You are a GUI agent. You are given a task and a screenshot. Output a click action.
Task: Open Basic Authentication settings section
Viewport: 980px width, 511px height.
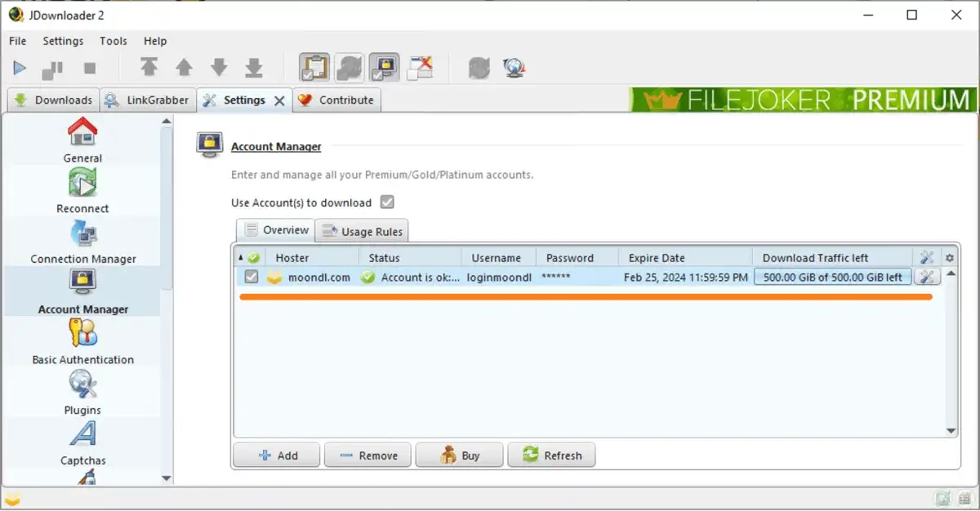(x=82, y=342)
